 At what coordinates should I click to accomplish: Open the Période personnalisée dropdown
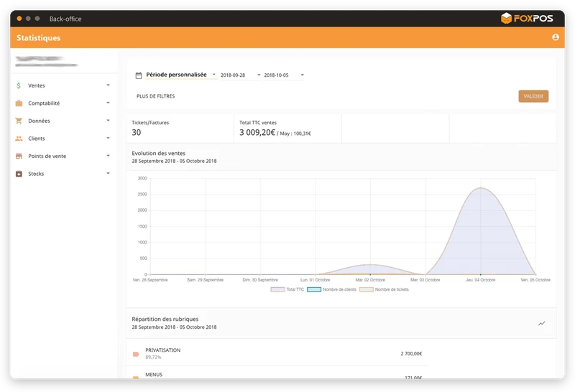pyautogui.click(x=181, y=75)
